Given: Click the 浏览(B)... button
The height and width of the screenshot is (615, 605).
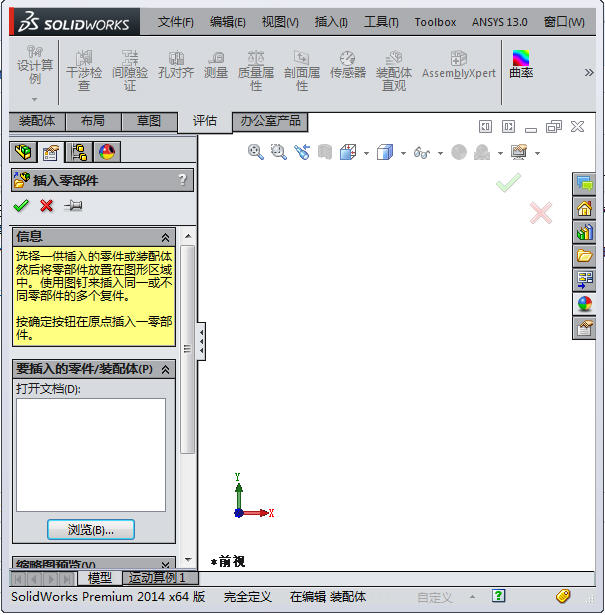Looking at the screenshot, I should click(90, 529).
